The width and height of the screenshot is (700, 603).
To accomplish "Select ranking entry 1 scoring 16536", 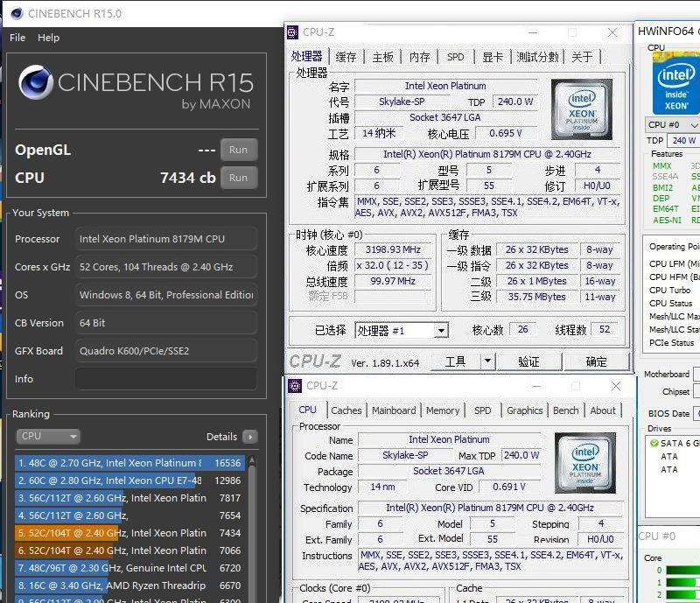I will tap(129, 463).
